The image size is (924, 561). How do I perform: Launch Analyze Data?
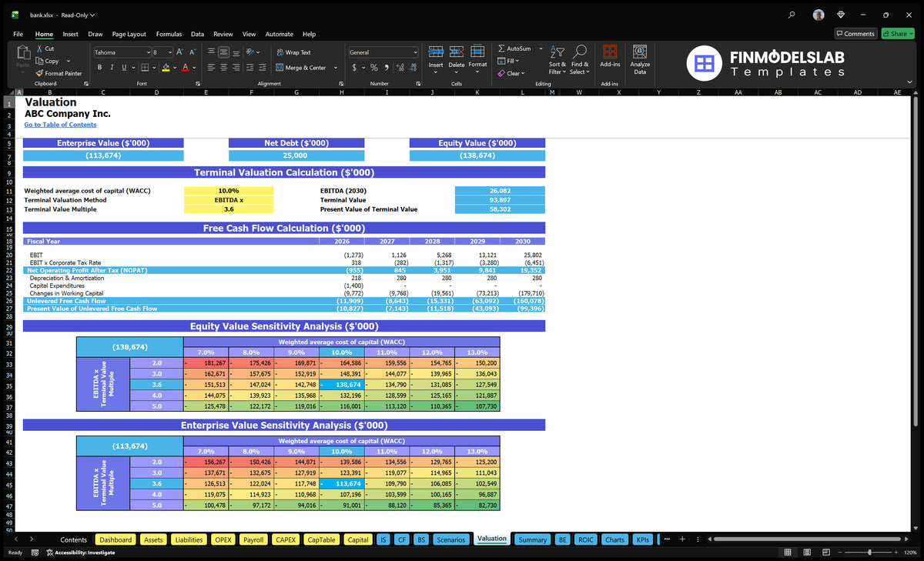tap(640, 58)
